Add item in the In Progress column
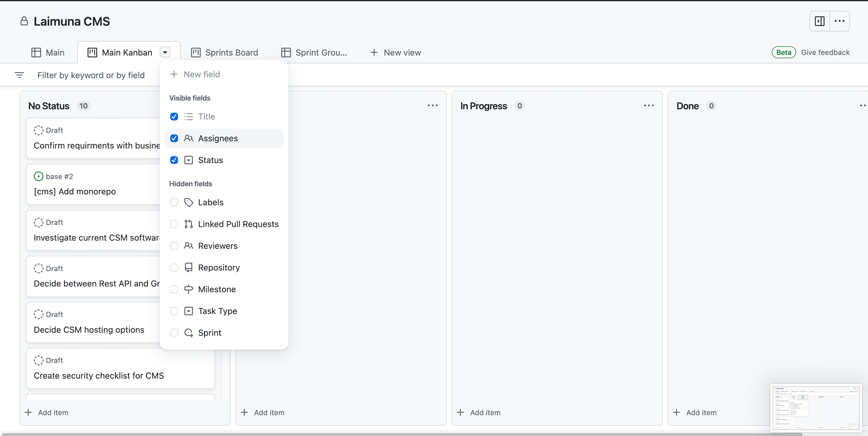The width and height of the screenshot is (868, 436). click(479, 412)
